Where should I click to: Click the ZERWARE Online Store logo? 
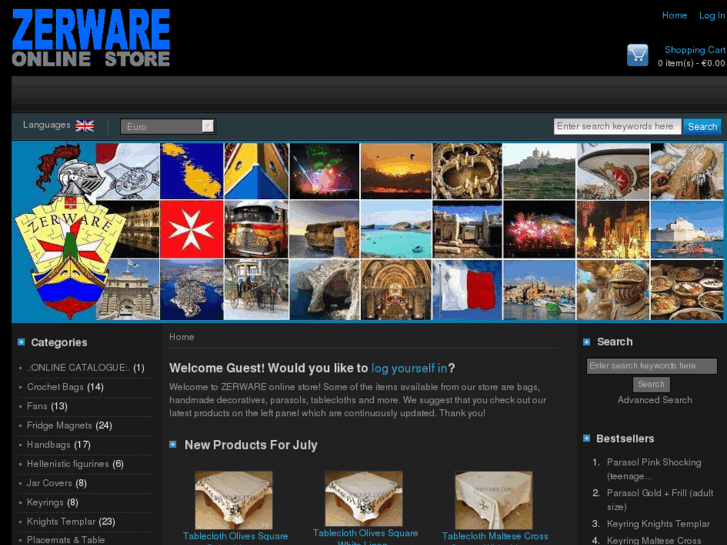tap(91, 38)
